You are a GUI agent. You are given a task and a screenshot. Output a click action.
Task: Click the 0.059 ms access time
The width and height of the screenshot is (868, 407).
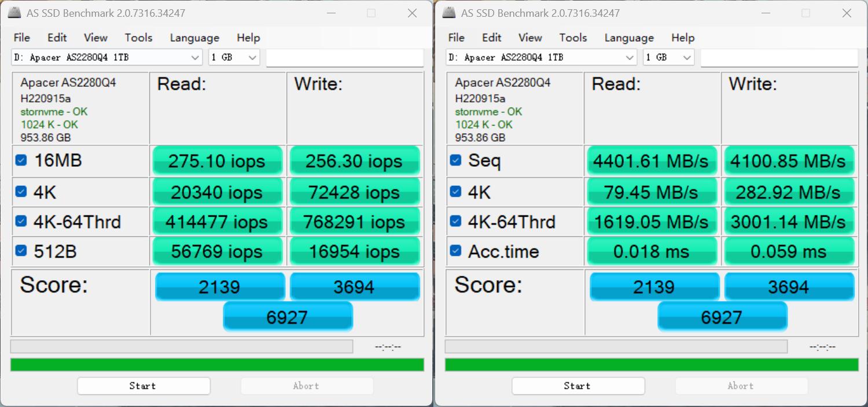[789, 251]
